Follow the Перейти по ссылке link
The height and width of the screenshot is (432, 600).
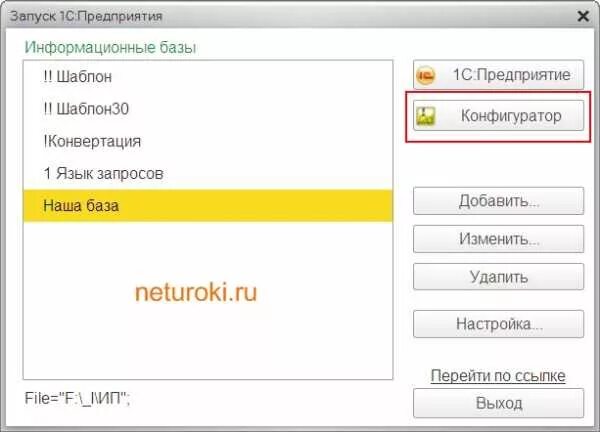tap(498, 376)
